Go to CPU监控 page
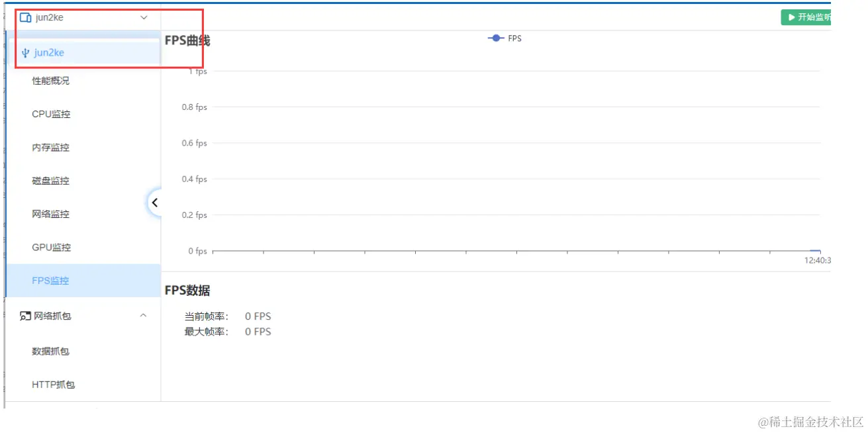 (x=51, y=114)
